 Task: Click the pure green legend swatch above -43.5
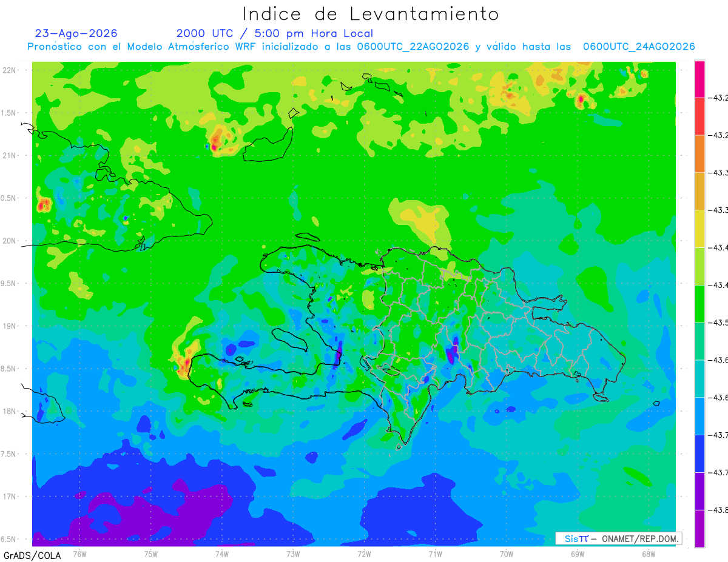click(x=699, y=304)
